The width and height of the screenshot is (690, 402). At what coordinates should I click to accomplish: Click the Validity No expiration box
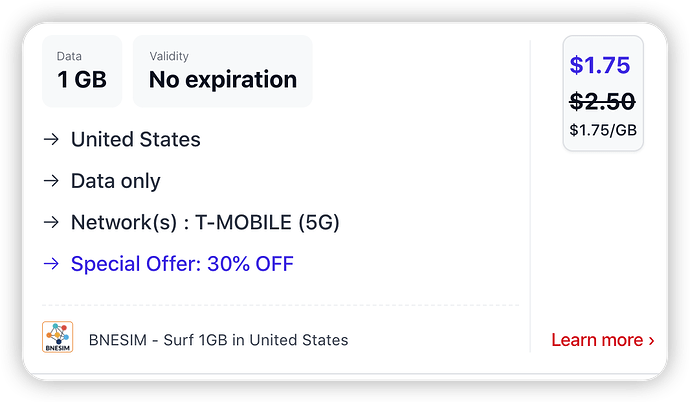[222, 71]
